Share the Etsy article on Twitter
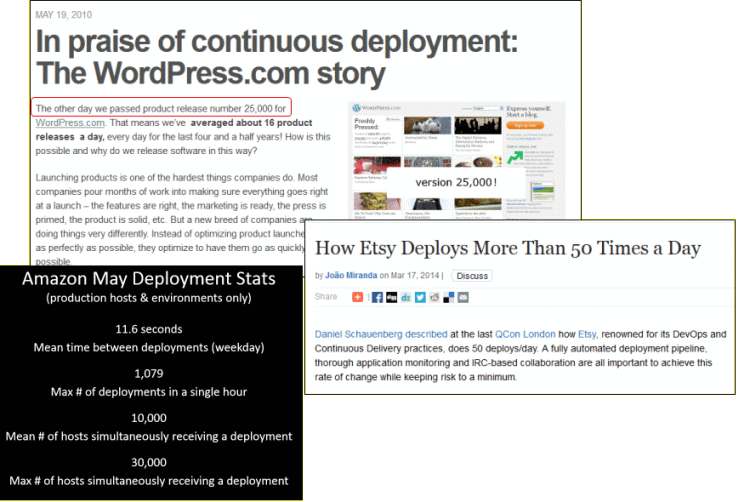Image resolution: width=739 pixels, height=502 pixels. [420, 297]
